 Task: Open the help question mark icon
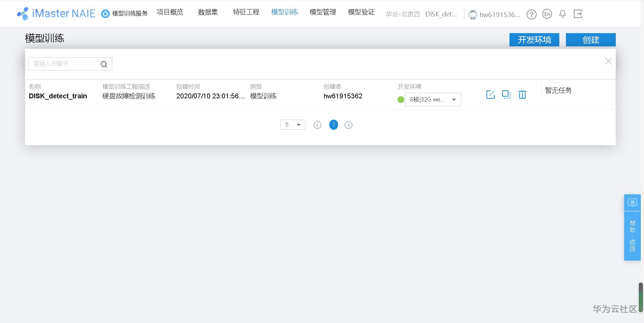tap(531, 14)
